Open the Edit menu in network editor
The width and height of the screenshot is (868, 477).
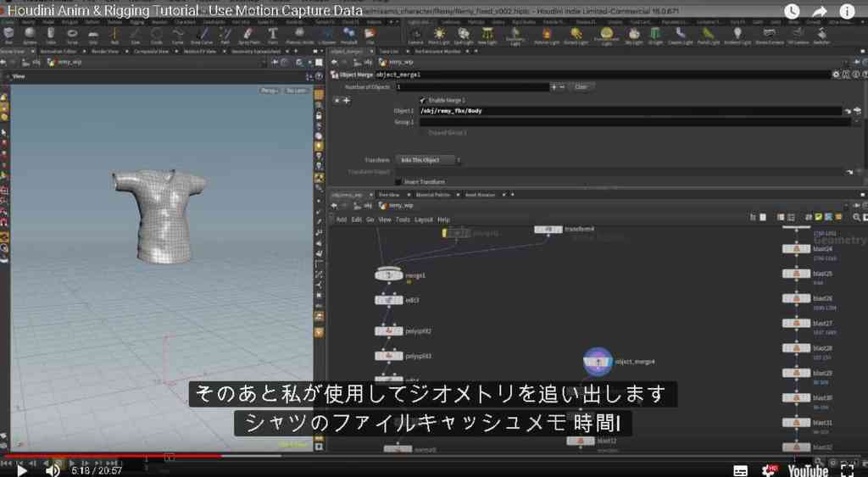click(356, 219)
